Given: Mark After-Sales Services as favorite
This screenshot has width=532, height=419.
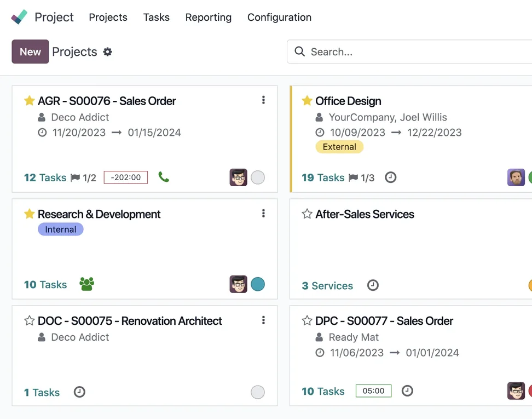Looking at the screenshot, I should click(307, 214).
